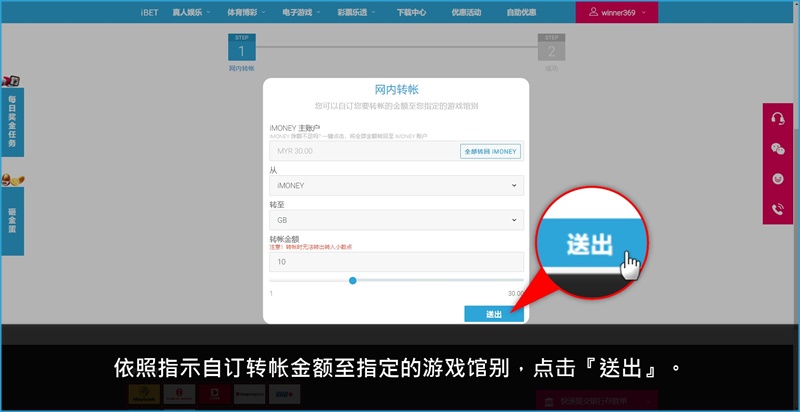
Task: Expand the 体育博彩 menu
Action: (246, 12)
